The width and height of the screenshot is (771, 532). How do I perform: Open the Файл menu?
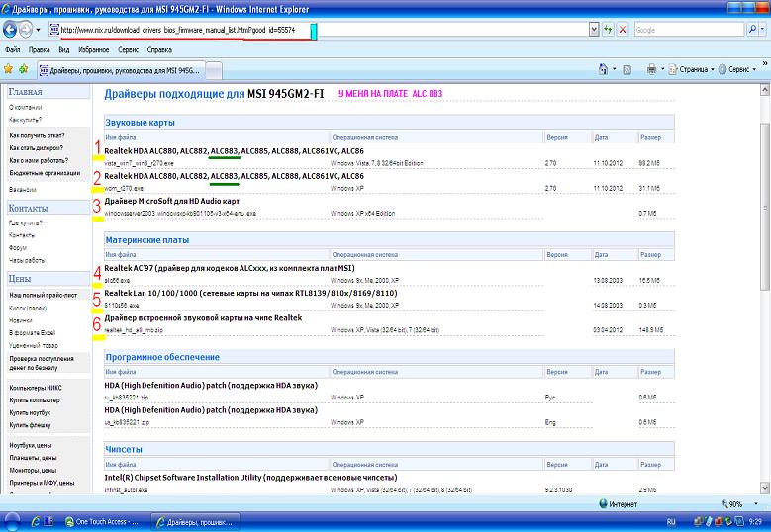pos(12,49)
